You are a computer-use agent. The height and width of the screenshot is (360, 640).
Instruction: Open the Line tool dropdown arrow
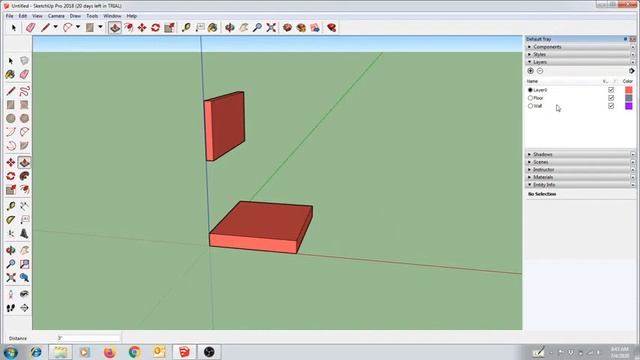[56, 27]
